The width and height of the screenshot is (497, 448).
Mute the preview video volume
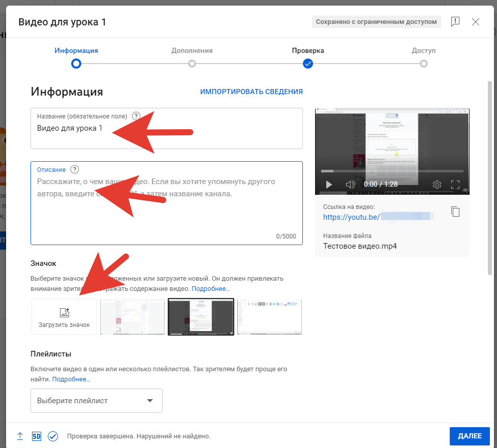(x=350, y=185)
